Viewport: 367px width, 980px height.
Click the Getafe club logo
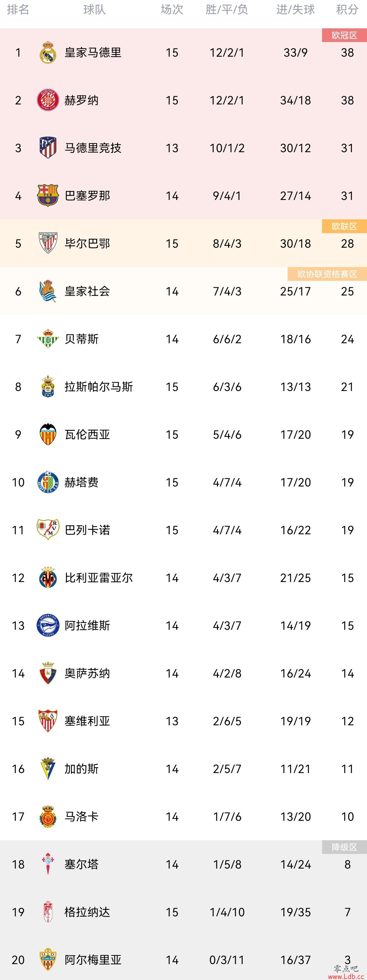pyautogui.click(x=48, y=482)
